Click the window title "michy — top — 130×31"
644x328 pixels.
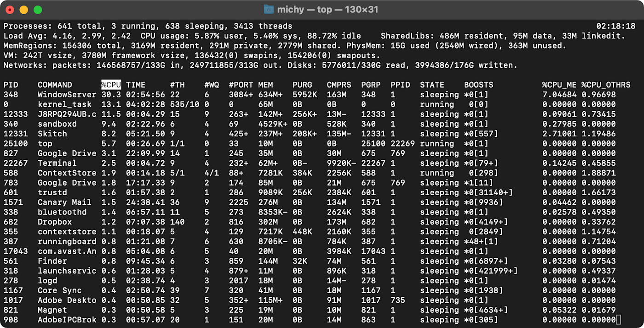pyautogui.click(x=328, y=10)
